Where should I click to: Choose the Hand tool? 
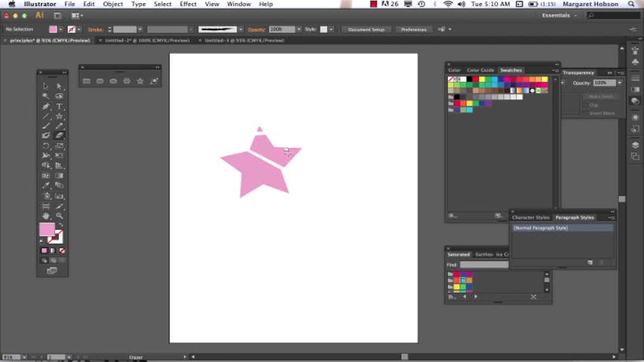46,215
